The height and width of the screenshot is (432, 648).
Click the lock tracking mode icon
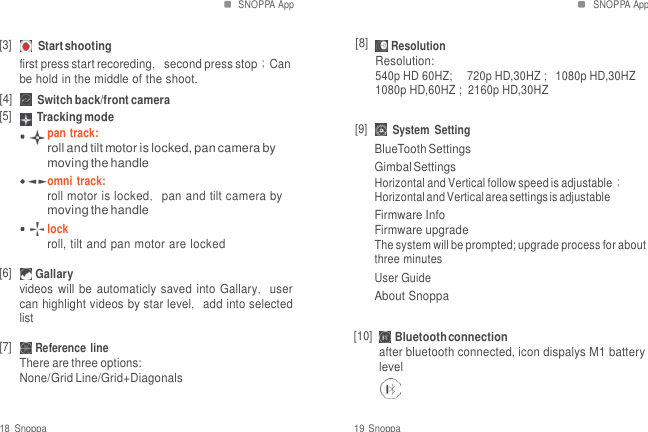(36, 229)
